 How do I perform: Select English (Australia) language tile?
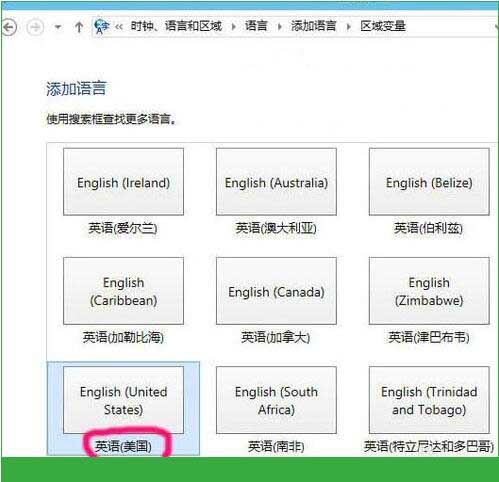[276, 182]
